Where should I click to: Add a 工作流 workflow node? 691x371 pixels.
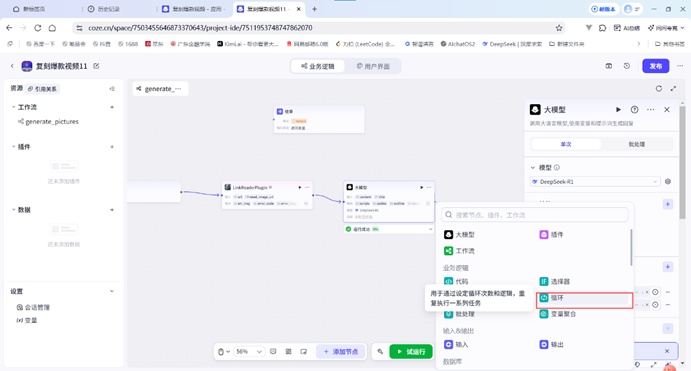459,251
